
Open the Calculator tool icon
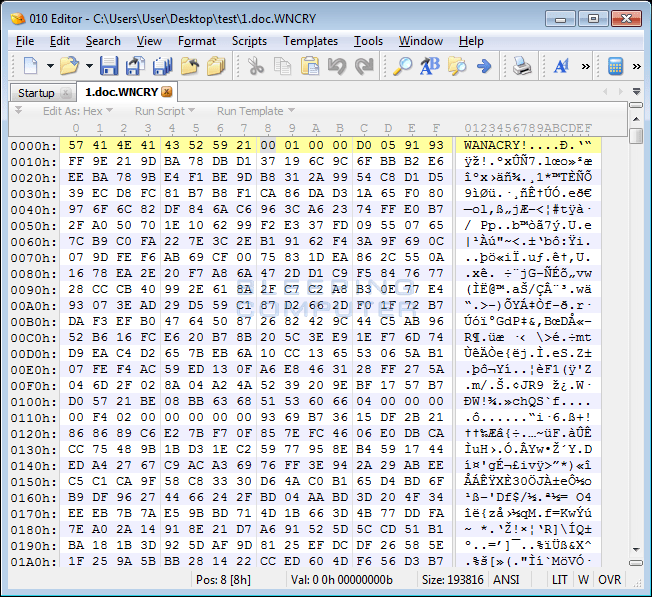click(616, 66)
